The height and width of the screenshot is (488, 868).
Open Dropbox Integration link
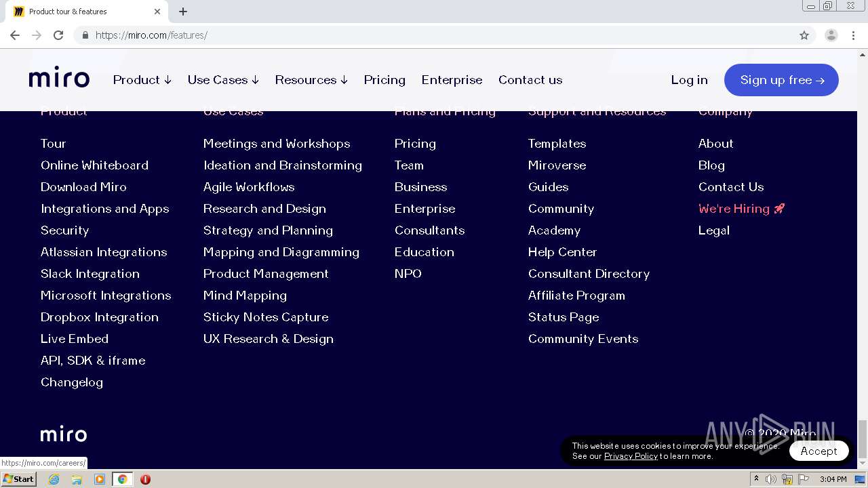100,317
